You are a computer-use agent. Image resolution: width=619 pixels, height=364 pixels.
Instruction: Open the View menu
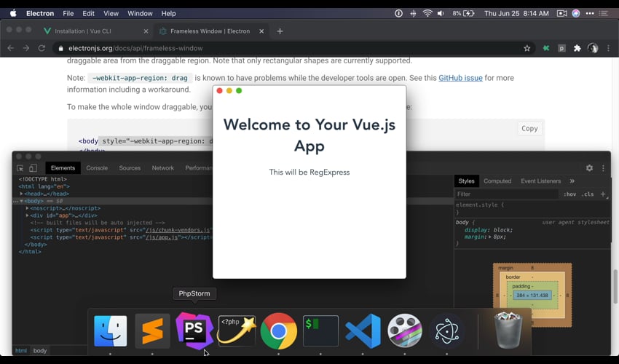pos(111,13)
